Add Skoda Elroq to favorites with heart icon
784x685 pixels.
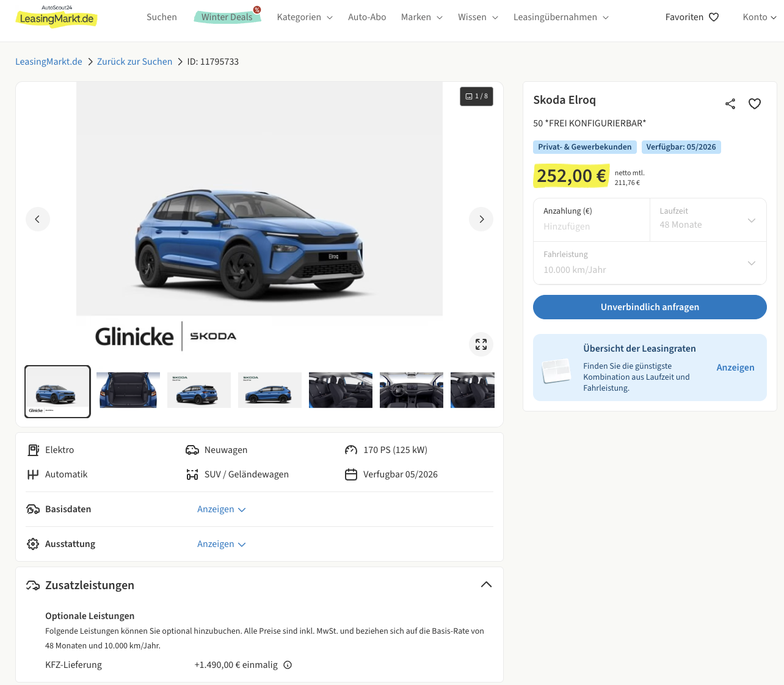(x=755, y=104)
